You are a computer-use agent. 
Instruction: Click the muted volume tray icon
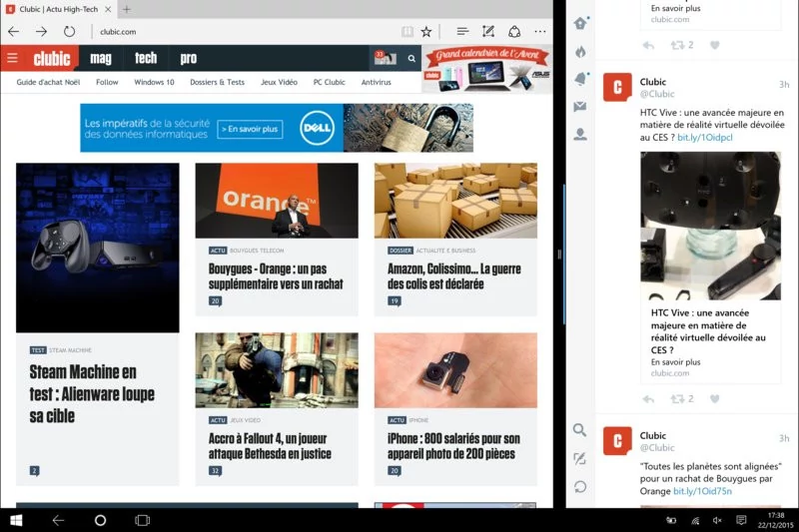point(717,520)
